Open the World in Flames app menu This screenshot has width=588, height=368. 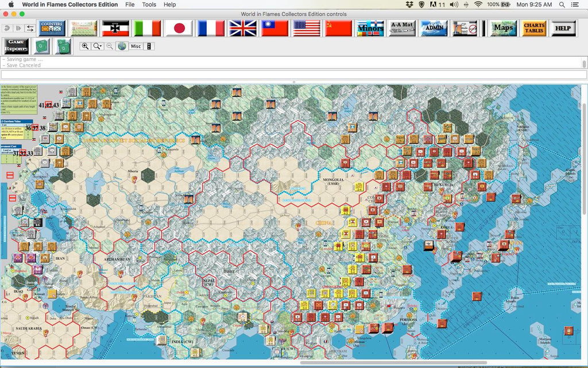point(69,5)
